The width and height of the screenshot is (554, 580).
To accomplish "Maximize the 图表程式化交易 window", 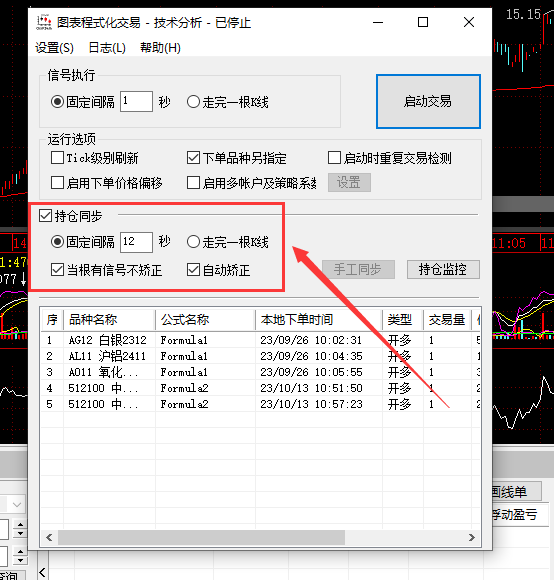I will [x=423, y=22].
